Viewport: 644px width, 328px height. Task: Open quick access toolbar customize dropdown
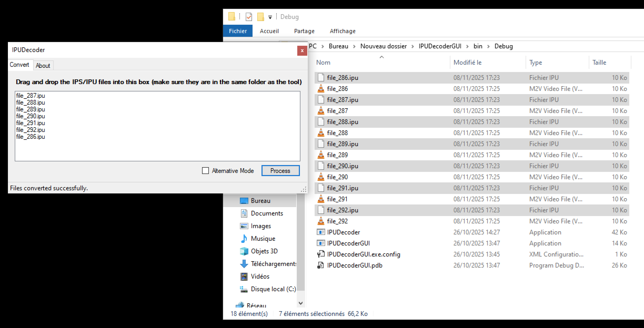coord(270,17)
